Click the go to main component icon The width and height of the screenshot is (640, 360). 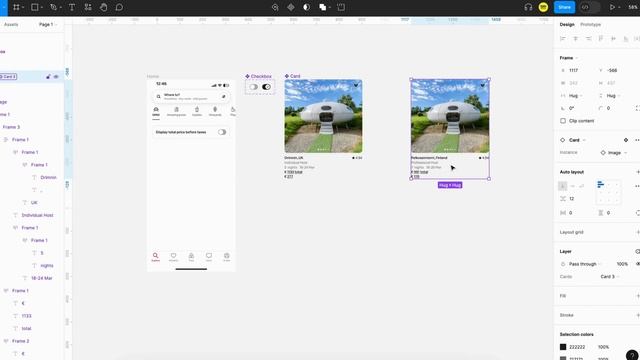(x=626, y=140)
